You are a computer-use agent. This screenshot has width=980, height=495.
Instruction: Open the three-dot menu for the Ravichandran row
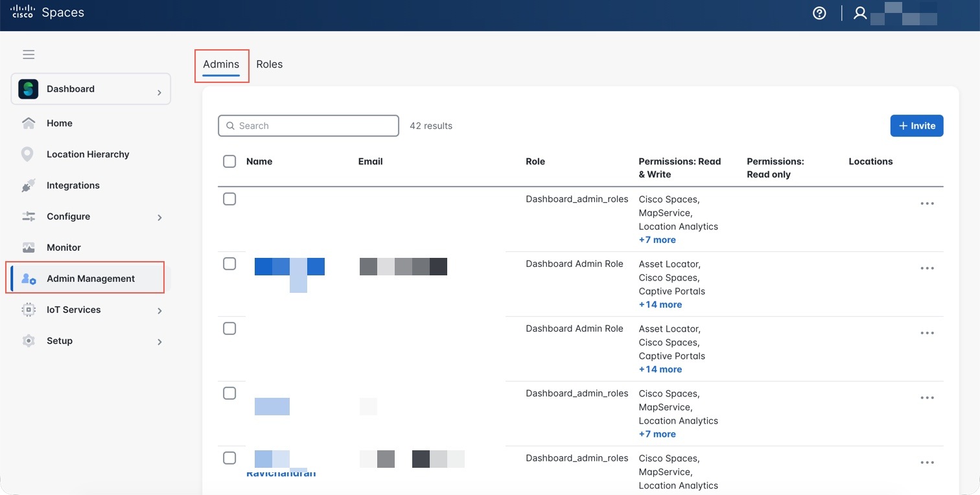tap(927, 463)
